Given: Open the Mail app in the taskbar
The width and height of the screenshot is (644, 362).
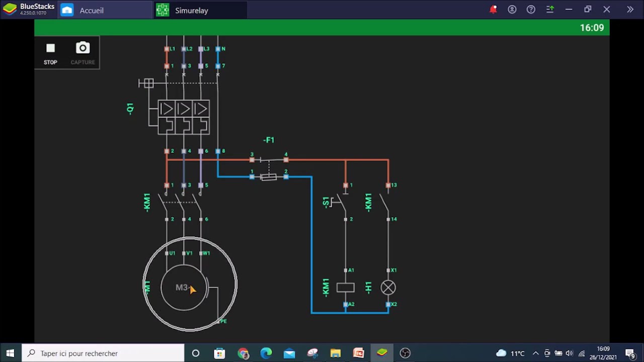Looking at the screenshot, I should (x=289, y=353).
